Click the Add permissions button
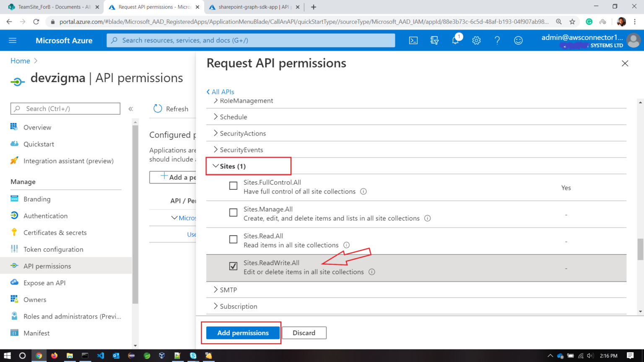The width and height of the screenshot is (644, 362). (242, 333)
